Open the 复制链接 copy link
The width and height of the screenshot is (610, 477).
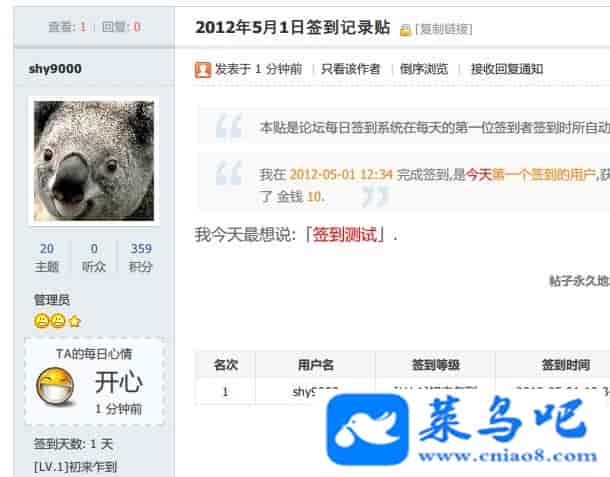tap(443, 29)
